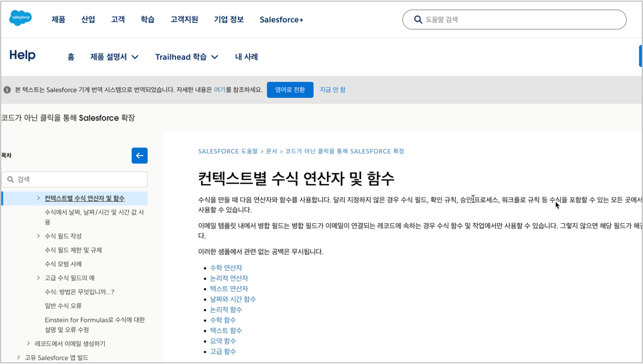Image resolution: width=643 pixels, height=364 pixels.
Task: Open the 논리적 함수 link
Action: pyautogui.click(x=226, y=310)
